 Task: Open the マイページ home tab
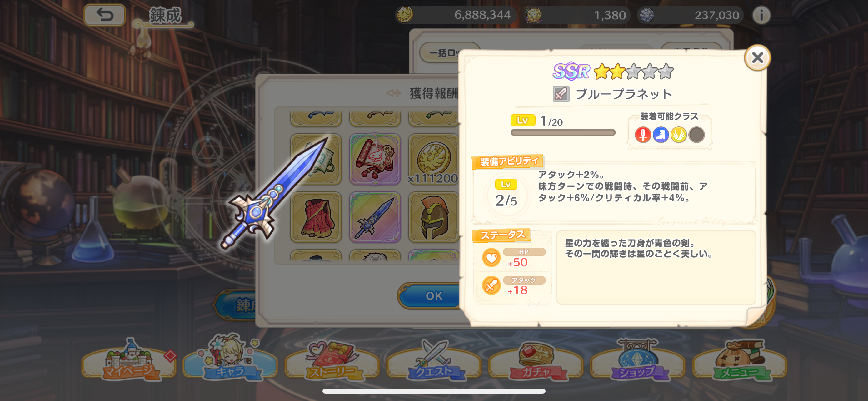click(x=129, y=361)
